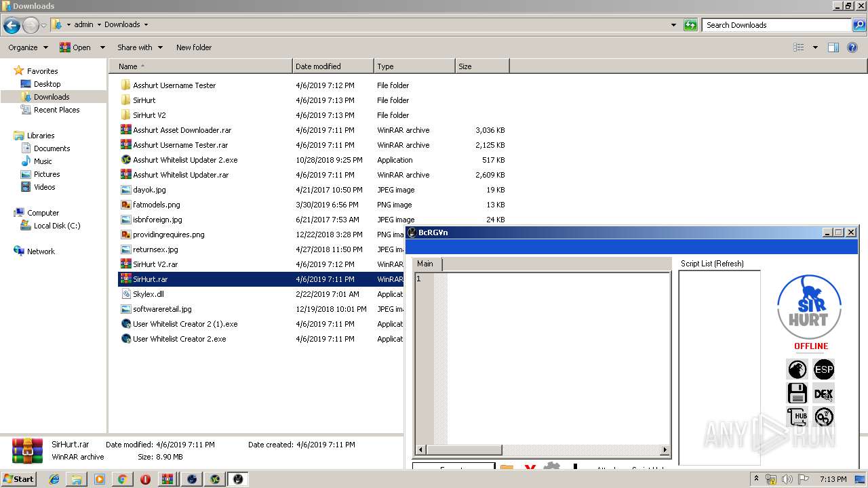Screen dimensions: 868x488
Task: Select Recent Places in navigation pane
Action: [56, 110]
